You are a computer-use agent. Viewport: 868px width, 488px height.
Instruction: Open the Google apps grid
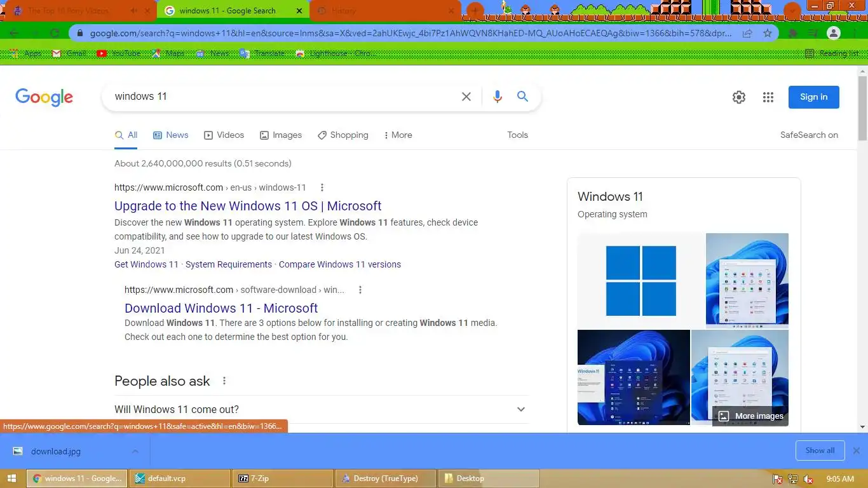(x=768, y=97)
